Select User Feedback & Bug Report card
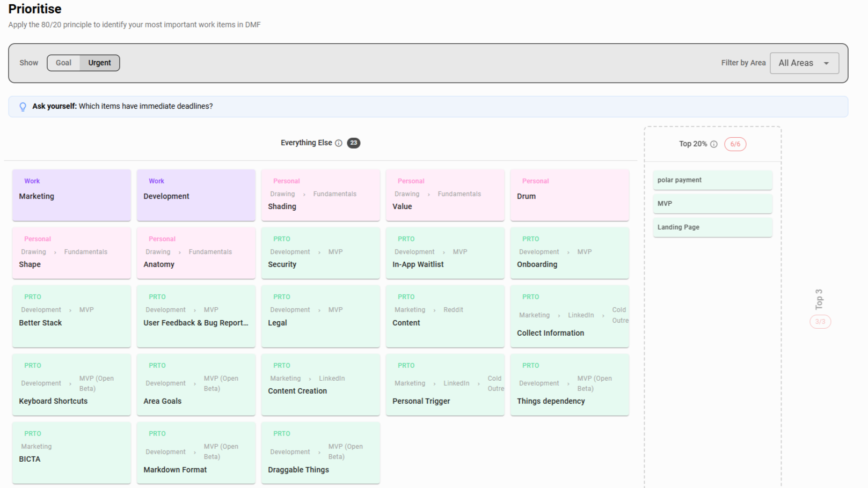Screen dimensions: 868x488 (x=196, y=316)
